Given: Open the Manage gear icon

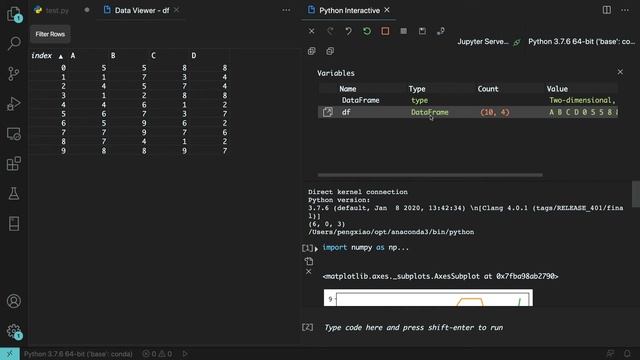Looking at the screenshot, I should [x=14, y=331].
